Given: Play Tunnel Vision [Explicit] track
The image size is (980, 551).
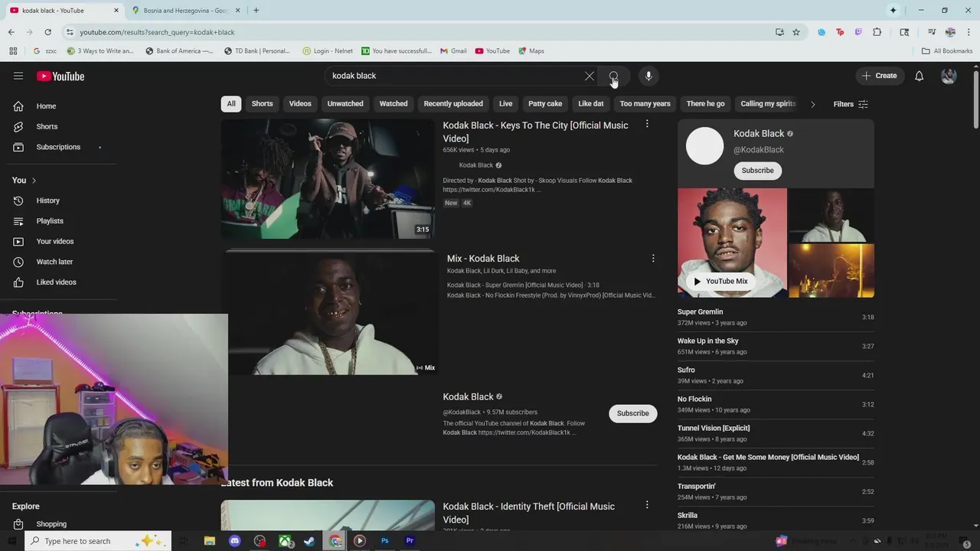Looking at the screenshot, I should click(x=776, y=433).
